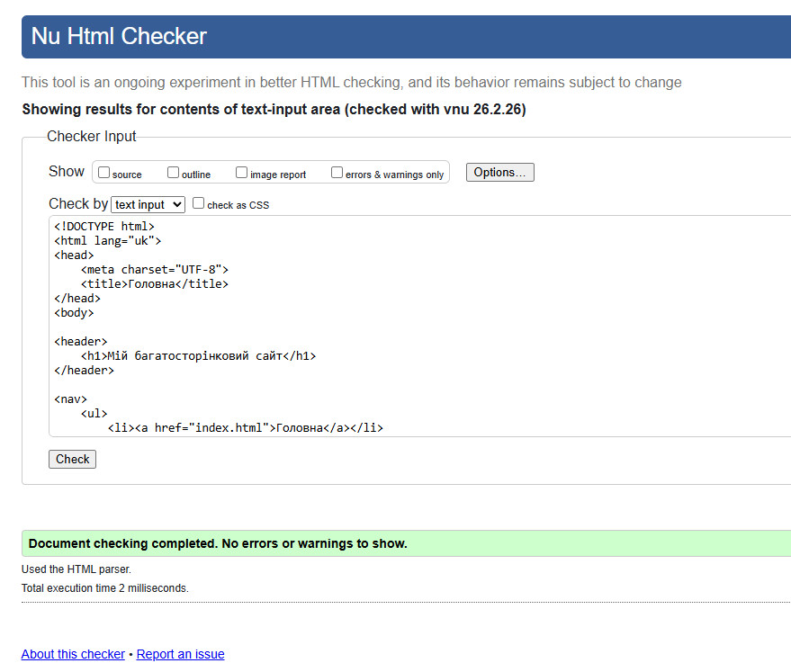
Task: Click the h1 heading line in code
Action: click(198, 356)
